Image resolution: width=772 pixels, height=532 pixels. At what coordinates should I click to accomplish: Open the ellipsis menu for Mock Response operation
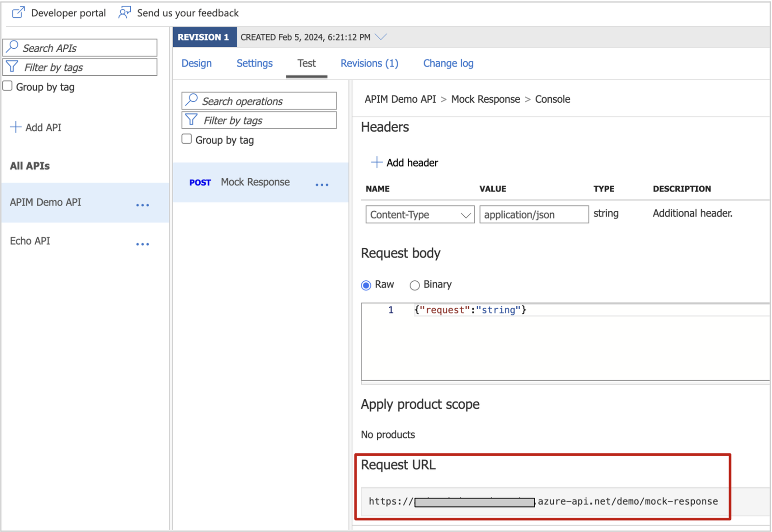(322, 185)
